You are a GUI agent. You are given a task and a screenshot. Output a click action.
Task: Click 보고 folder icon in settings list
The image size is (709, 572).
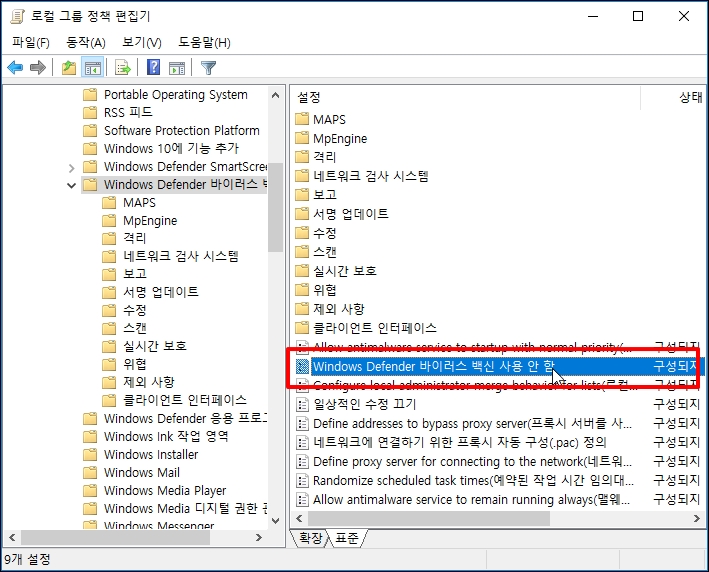302,194
